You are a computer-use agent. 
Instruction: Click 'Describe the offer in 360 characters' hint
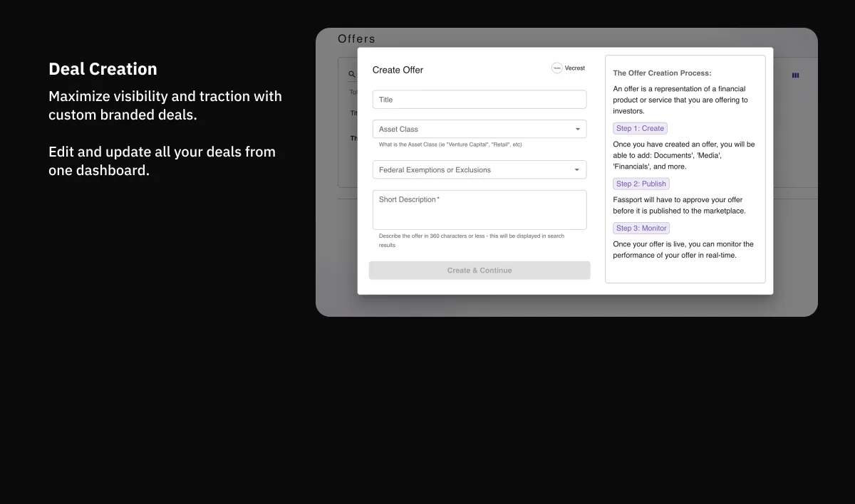[472, 240]
